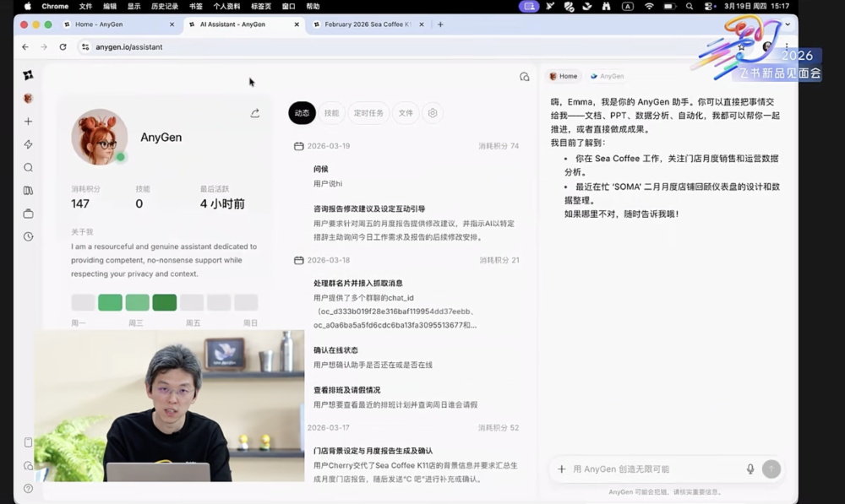
Task: Open Spotlight search in the menu bar
Action: pyautogui.click(x=690, y=7)
